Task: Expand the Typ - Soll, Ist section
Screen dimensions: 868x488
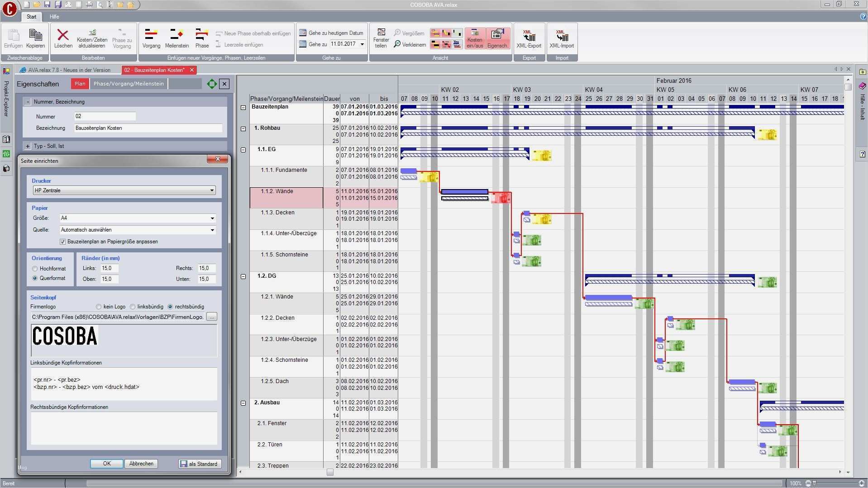Action: [x=29, y=146]
